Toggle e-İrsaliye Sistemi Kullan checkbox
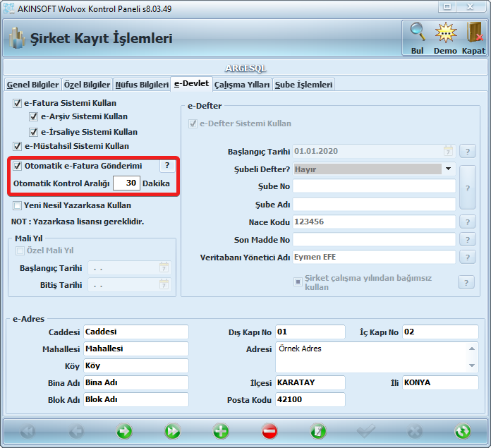Viewport: 491px width, 448px height. [33, 132]
